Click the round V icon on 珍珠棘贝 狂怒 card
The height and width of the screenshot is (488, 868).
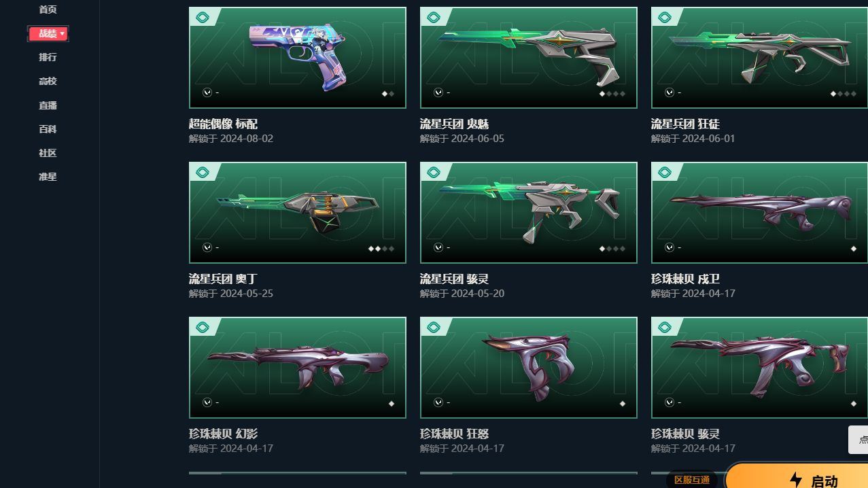[x=438, y=403]
